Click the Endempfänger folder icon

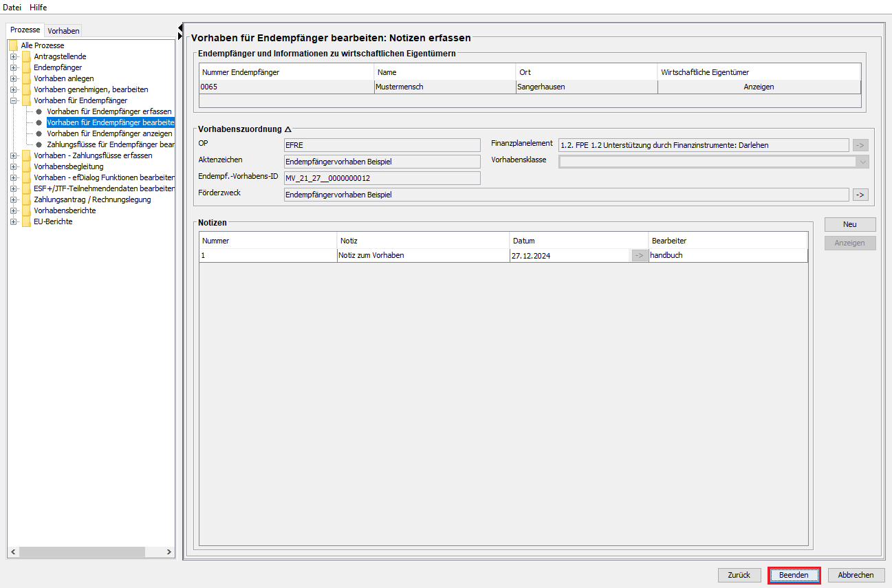(x=26, y=67)
